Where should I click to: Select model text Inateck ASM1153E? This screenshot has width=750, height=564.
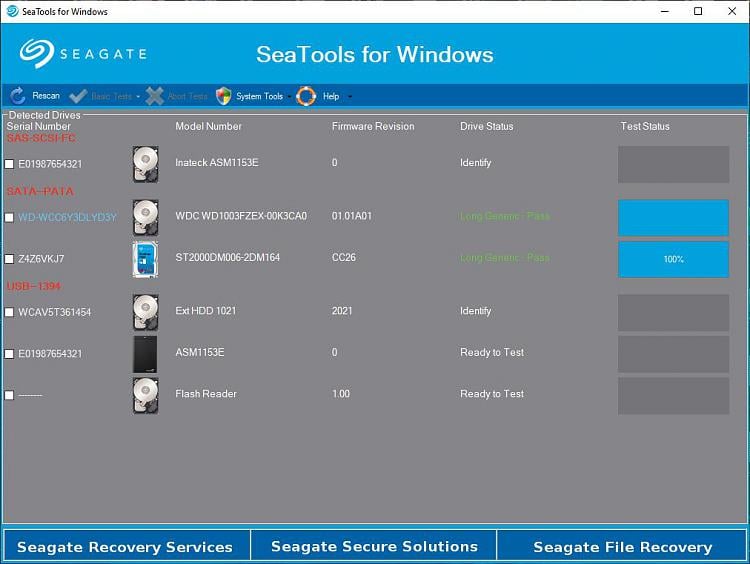pos(217,163)
